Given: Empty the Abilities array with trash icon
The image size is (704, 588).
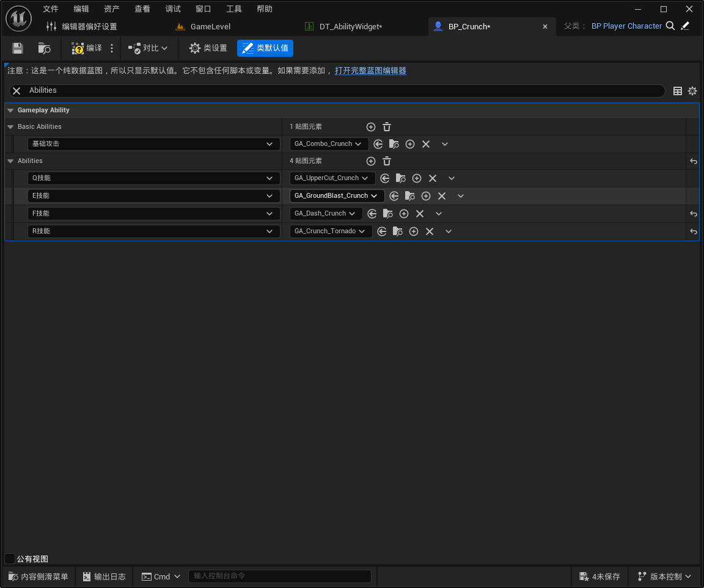Looking at the screenshot, I should pyautogui.click(x=387, y=161).
